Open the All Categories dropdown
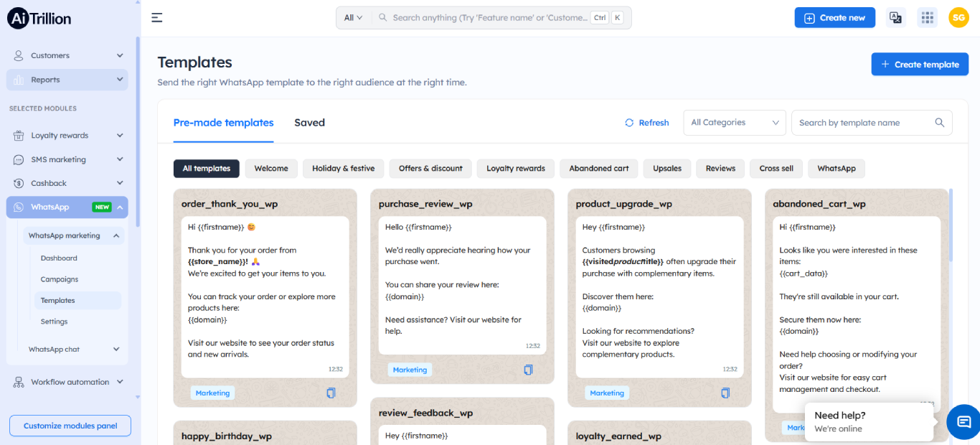980x445 pixels. tap(734, 122)
